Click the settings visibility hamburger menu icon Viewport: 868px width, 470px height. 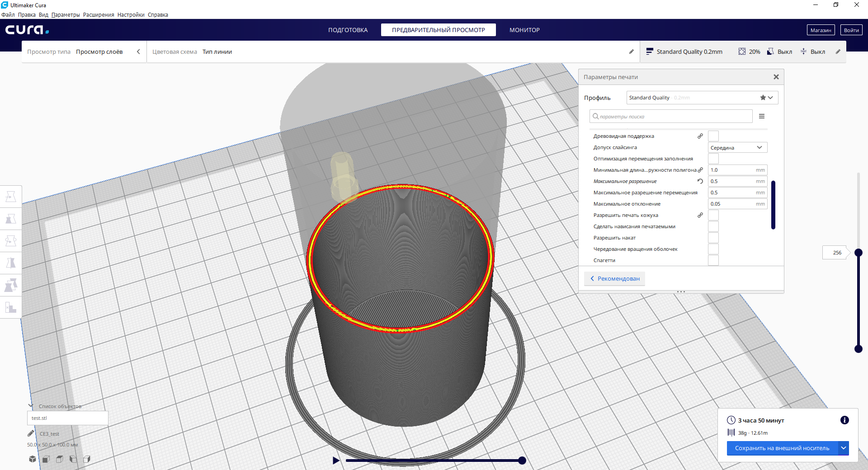762,117
